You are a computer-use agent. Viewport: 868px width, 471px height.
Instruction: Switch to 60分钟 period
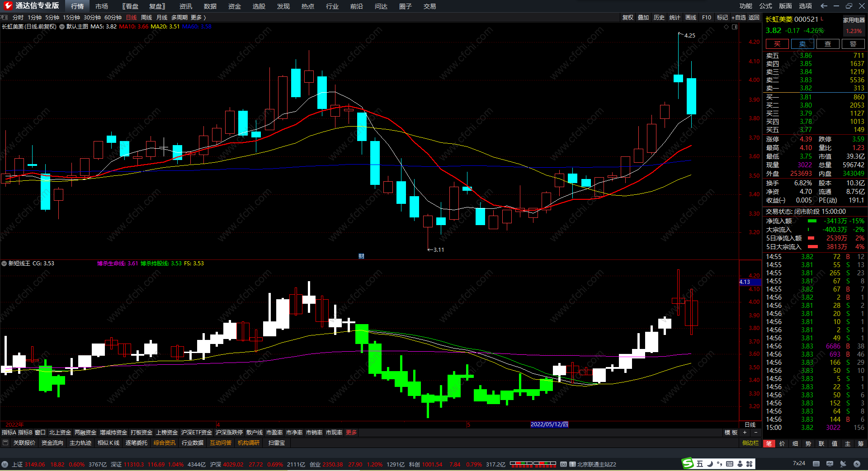[113, 17]
